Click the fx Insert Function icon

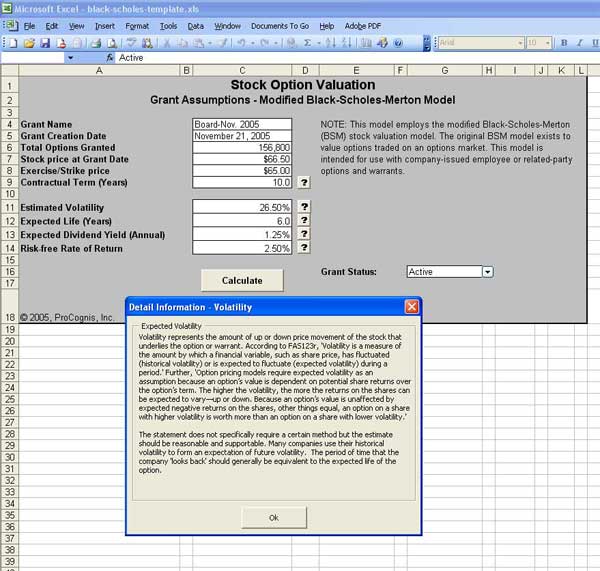[110, 58]
